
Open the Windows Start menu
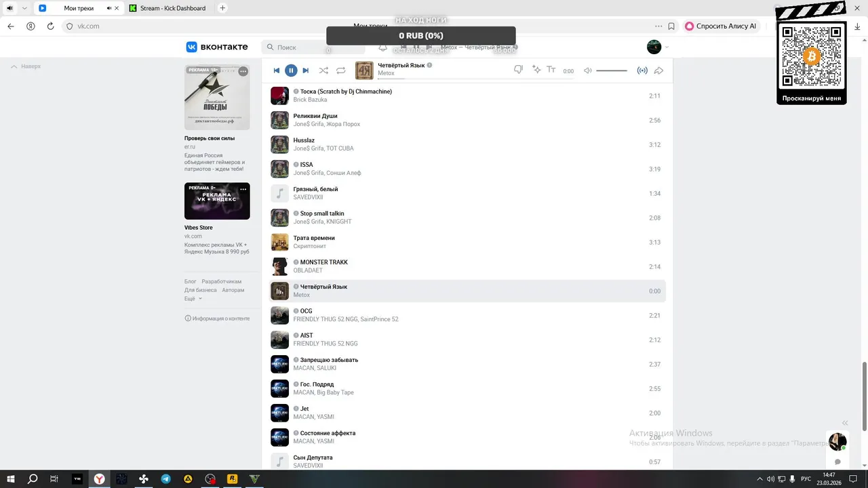(x=11, y=479)
